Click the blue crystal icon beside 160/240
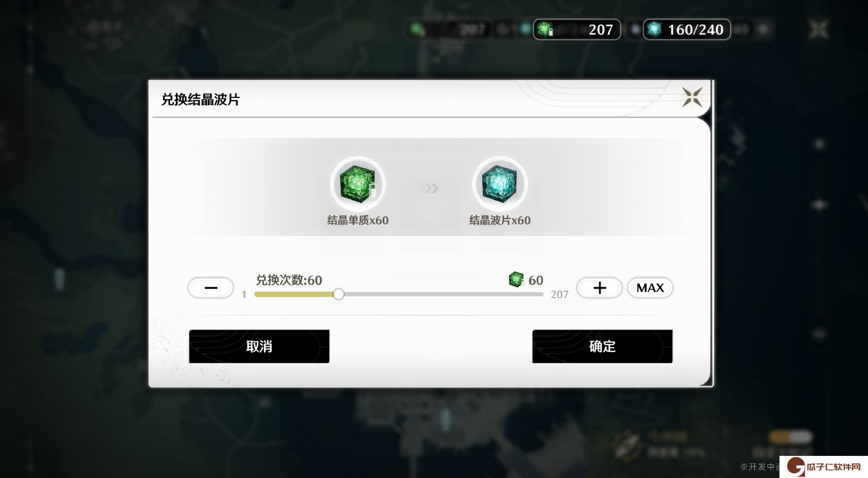 click(x=654, y=30)
